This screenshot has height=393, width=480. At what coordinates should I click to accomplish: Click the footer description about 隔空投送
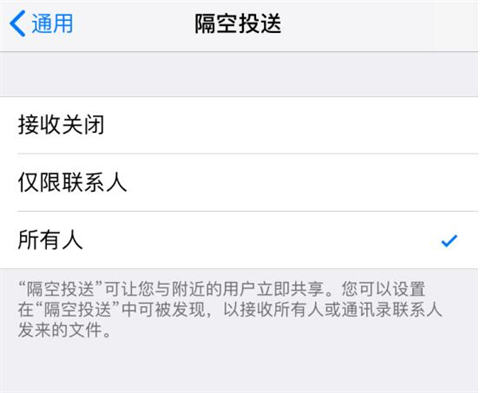click(x=230, y=310)
